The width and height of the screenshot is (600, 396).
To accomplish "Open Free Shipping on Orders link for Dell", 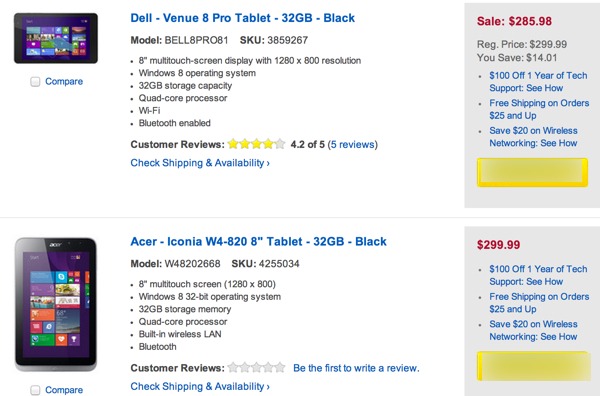I will (539, 109).
